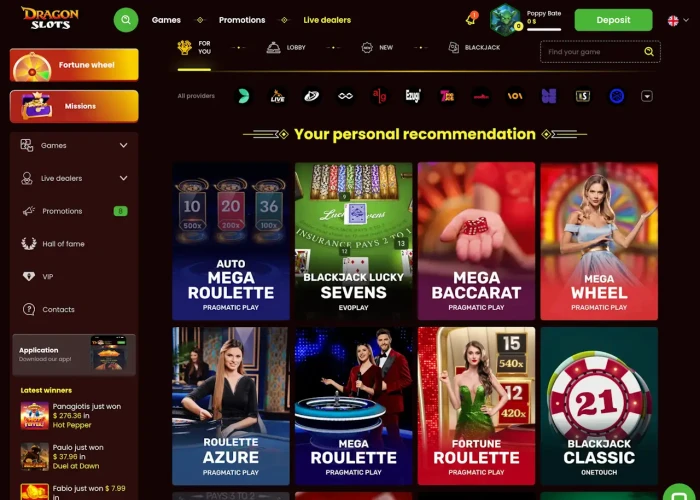
Task: Open the Fortune wheel banner
Action: pos(74,65)
